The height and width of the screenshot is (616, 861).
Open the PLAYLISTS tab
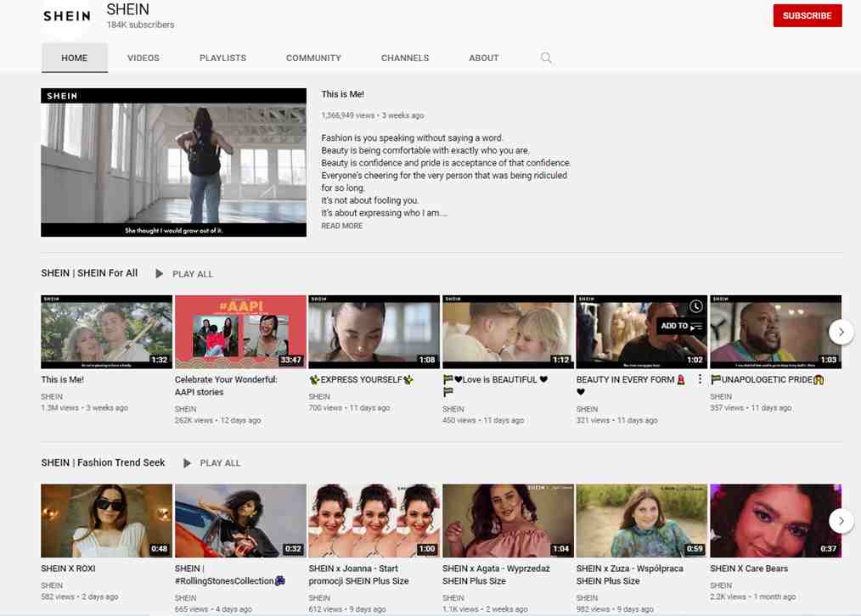pyautogui.click(x=222, y=58)
